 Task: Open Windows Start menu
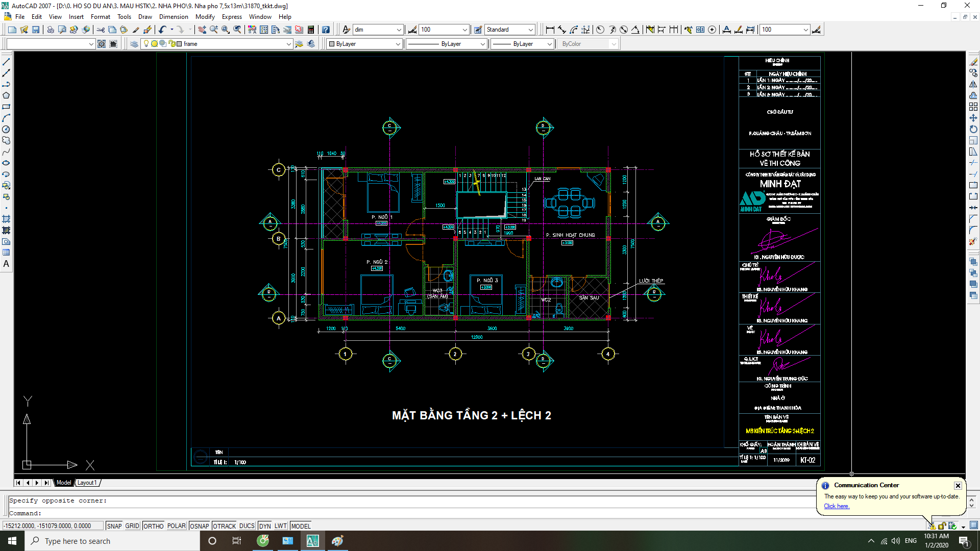(x=12, y=541)
